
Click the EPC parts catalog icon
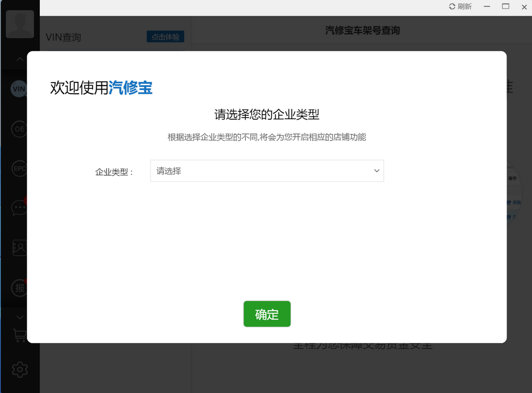[19, 168]
